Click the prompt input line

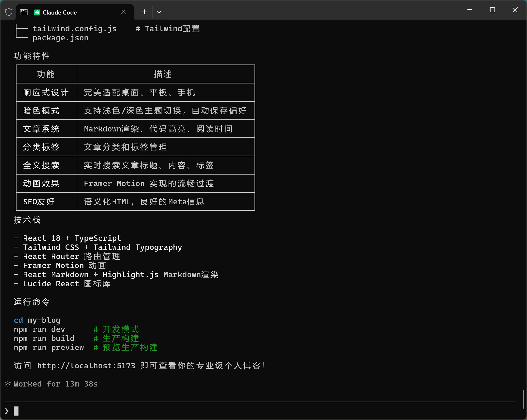(x=246, y=411)
